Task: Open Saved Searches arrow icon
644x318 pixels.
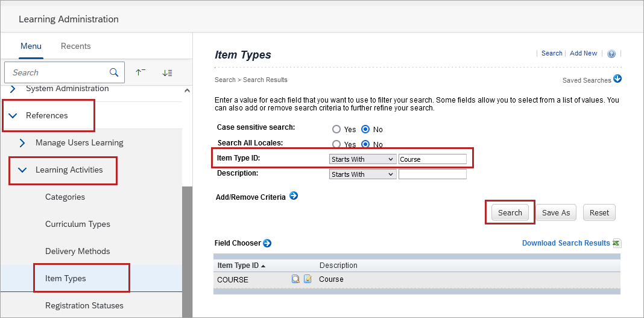Action: [x=617, y=79]
